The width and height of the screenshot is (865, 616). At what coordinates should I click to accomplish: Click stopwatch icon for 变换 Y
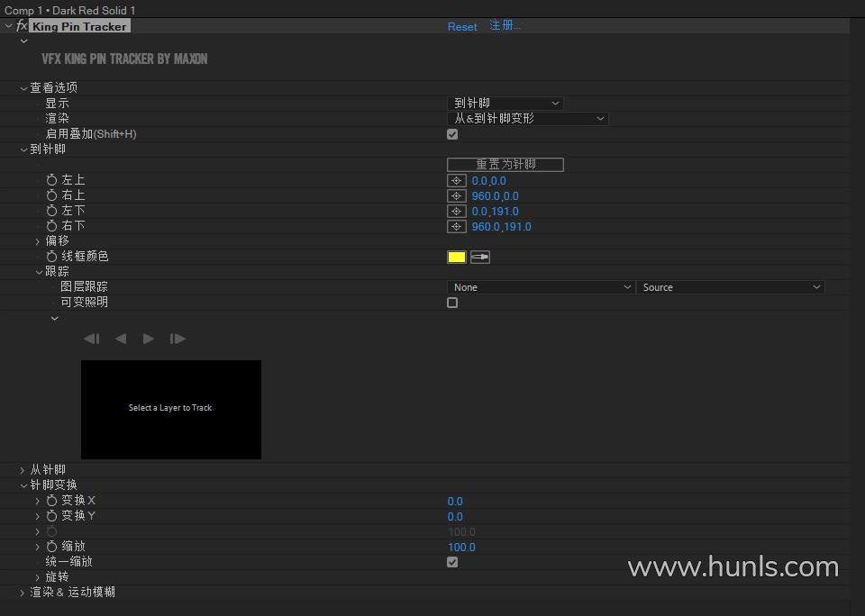pos(52,516)
